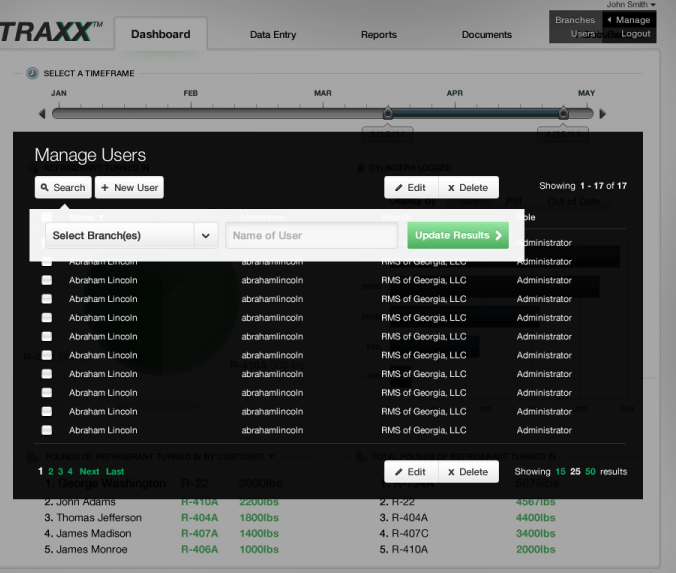Click the left arrow of the timeline
Image resolution: width=676 pixels, height=573 pixels.
click(x=42, y=114)
